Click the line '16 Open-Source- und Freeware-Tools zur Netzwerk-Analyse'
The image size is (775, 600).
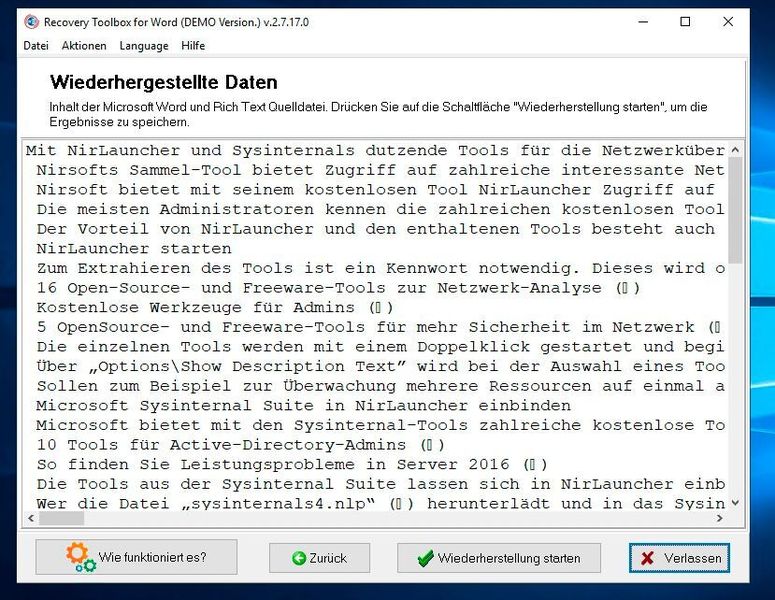339,288
